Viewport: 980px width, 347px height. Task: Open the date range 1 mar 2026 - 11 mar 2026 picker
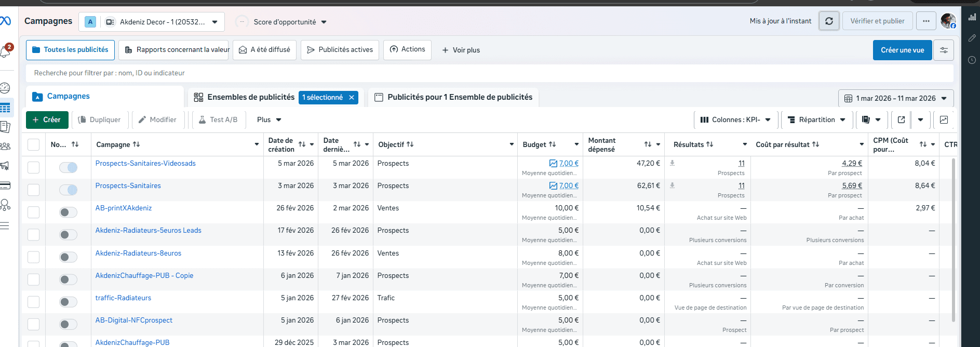(896, 98)
